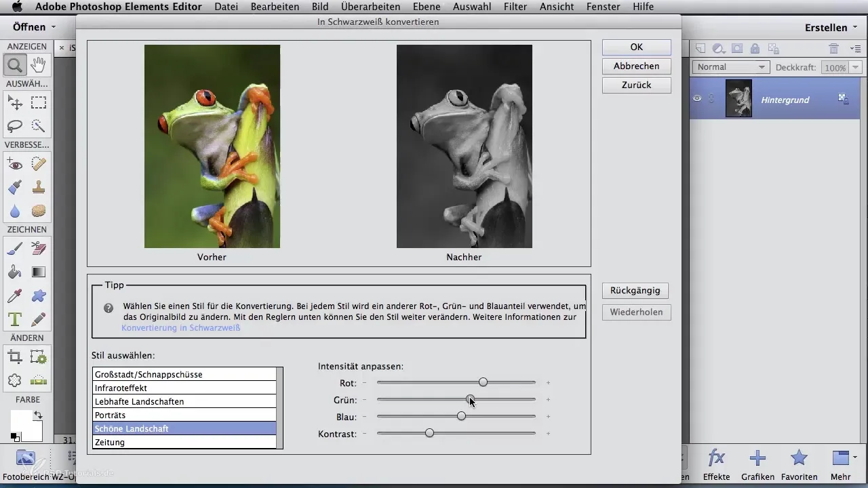The image size is (868, 488).
Task: Select the Cookie Cutter flower tool
Action: (x=15, y=380)
